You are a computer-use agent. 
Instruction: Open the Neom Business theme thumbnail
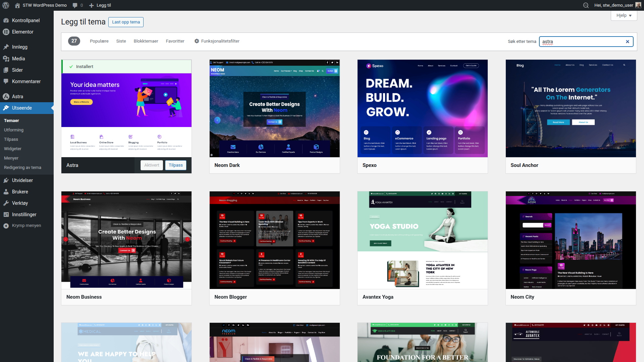point(126,240)
